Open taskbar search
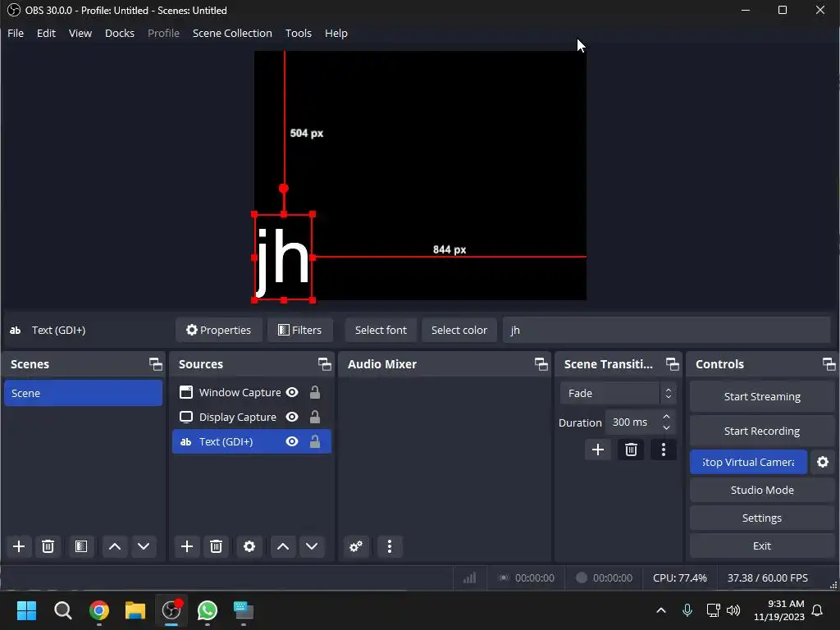 click(x=62, y=610)
